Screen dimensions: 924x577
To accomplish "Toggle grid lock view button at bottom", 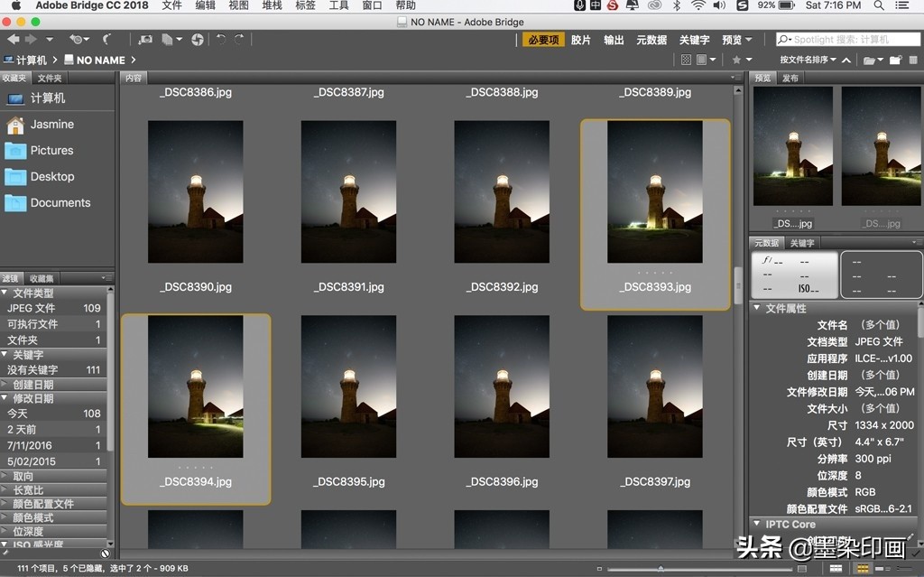I will tap(836, 569).
